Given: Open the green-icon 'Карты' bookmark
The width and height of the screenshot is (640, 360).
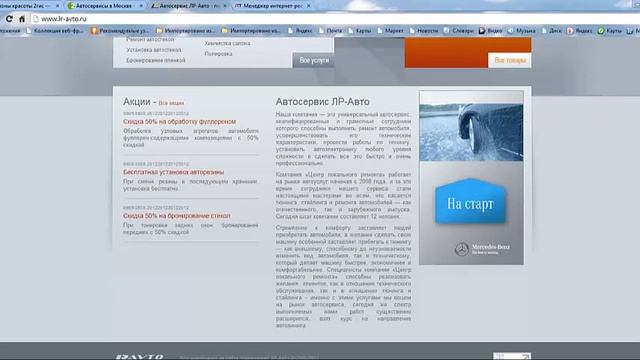Looking at the screenshot, I should tap(609, 31).
